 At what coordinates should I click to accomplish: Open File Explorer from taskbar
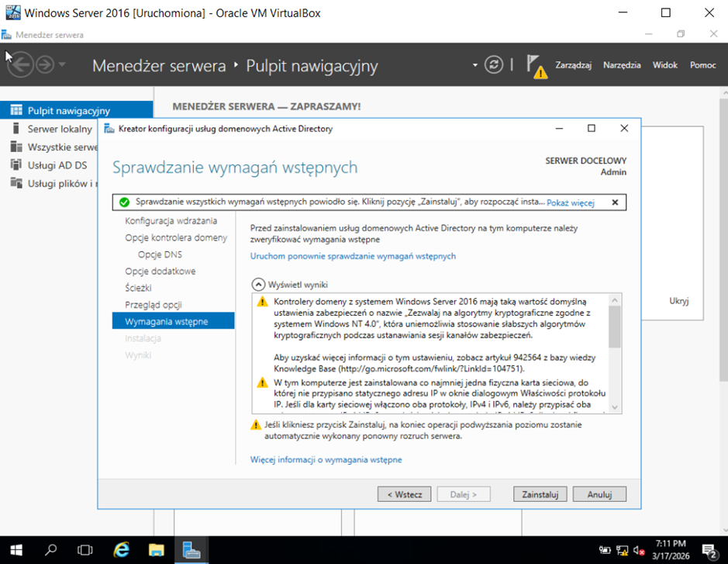pos(156,550)
